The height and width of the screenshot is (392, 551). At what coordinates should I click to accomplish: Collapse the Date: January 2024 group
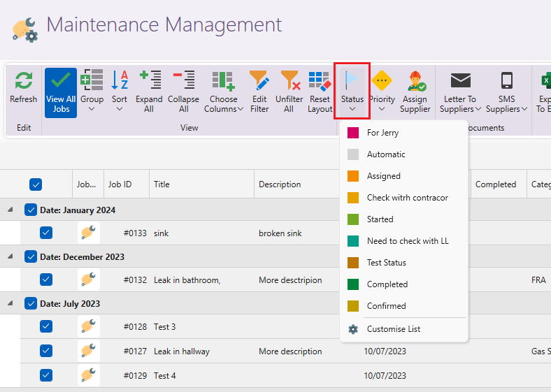[x=10, y=210]
